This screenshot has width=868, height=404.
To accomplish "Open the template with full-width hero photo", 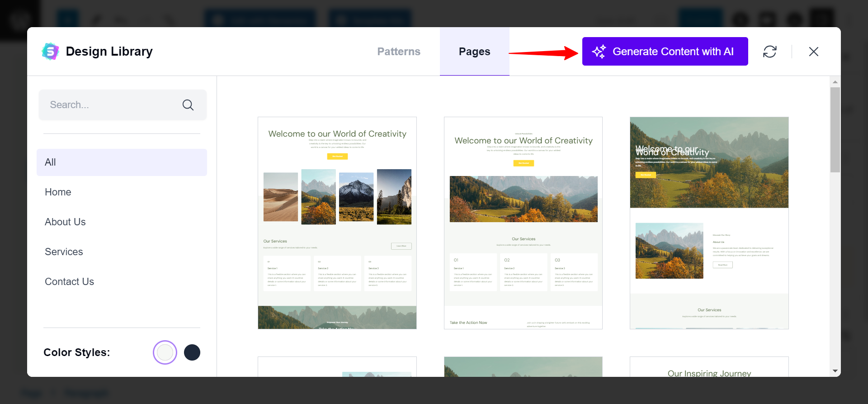I will (709, 223).
